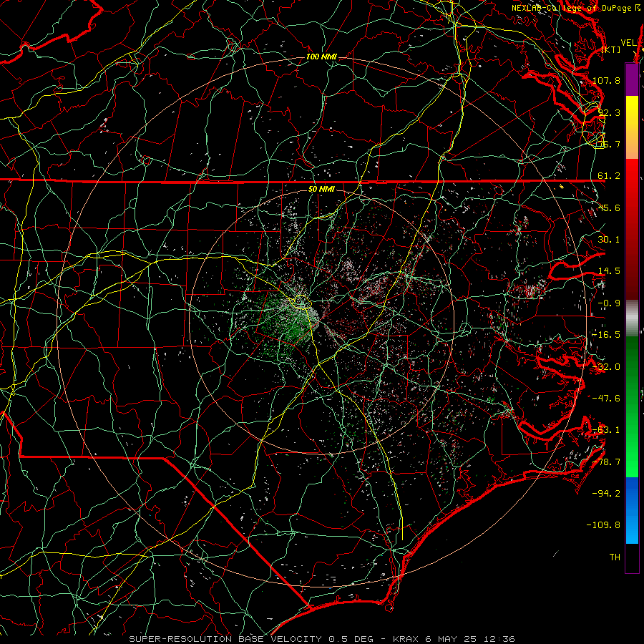Screen dimensions: 644x644
Task: Click the -0.9 legend value
Action: pyautogui.click(x=609, y=303)
